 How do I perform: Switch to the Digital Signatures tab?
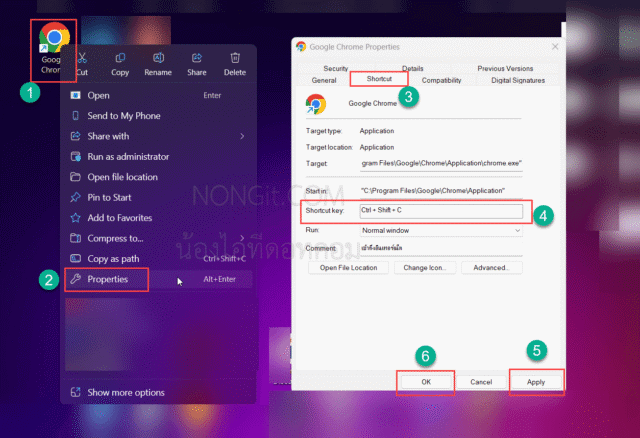pyautogui.click(x=518, y=80)
